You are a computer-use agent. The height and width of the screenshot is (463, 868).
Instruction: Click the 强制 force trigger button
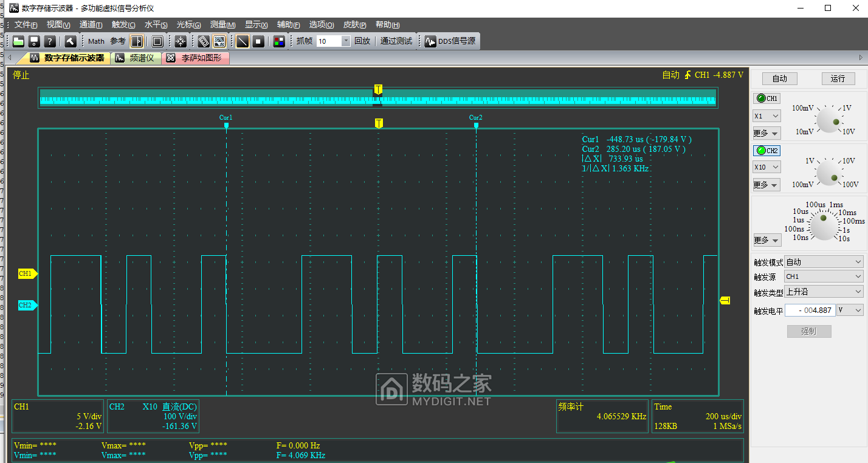(808, 331)
